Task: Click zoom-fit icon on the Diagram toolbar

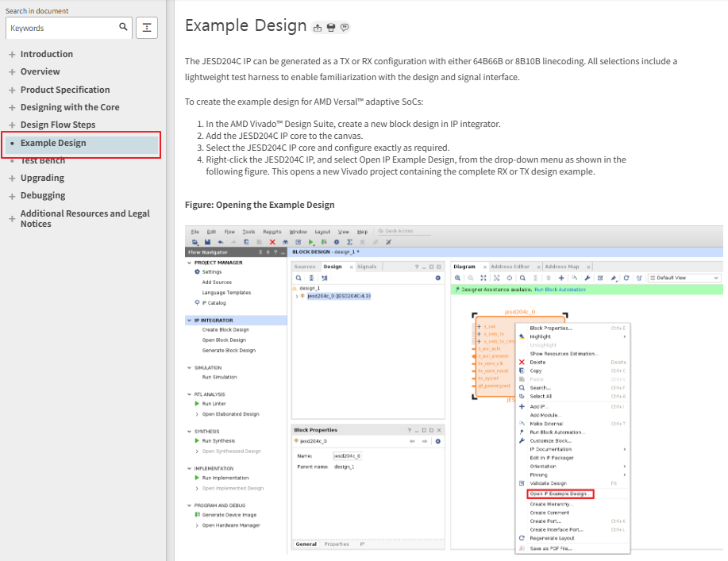Action: (x=483, y=278)
